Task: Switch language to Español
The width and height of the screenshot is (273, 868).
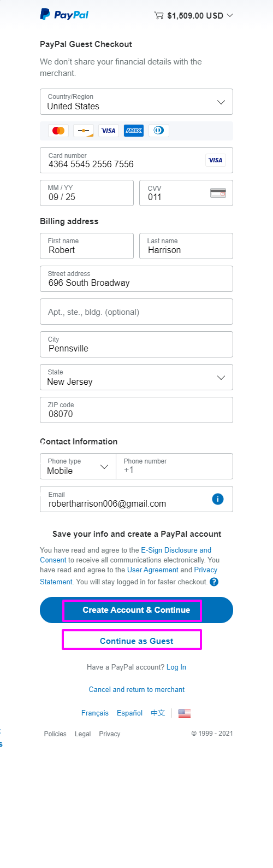Action: (x=129, y=713)
